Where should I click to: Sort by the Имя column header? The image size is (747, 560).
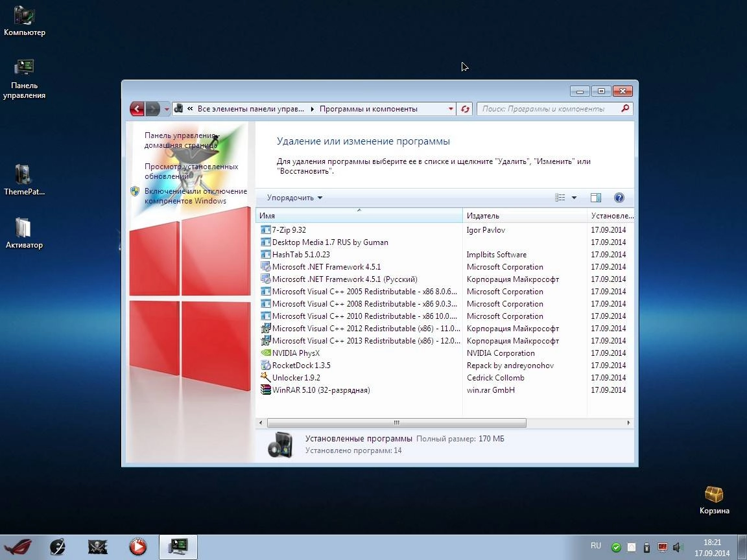click(x=359, y=216)
